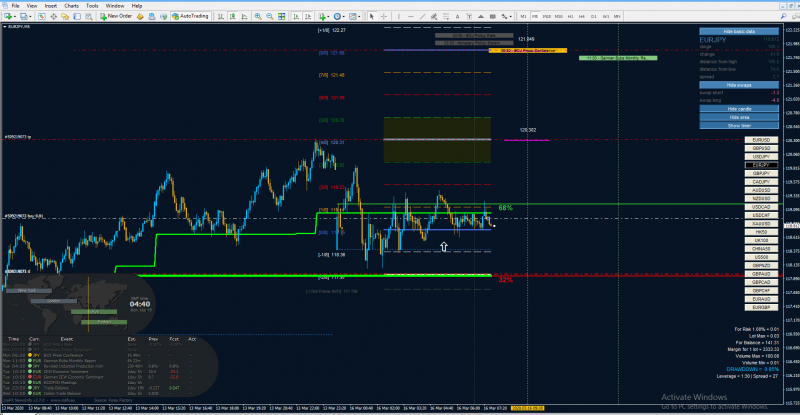
Task: Switch chart to EURGBP symbol
Action: [761, 308]
